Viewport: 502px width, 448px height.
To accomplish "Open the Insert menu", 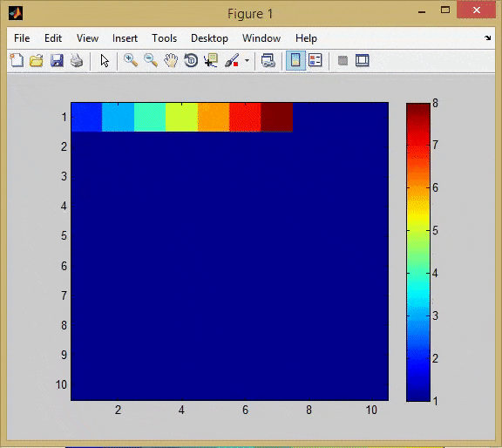I will coord(125,38).
